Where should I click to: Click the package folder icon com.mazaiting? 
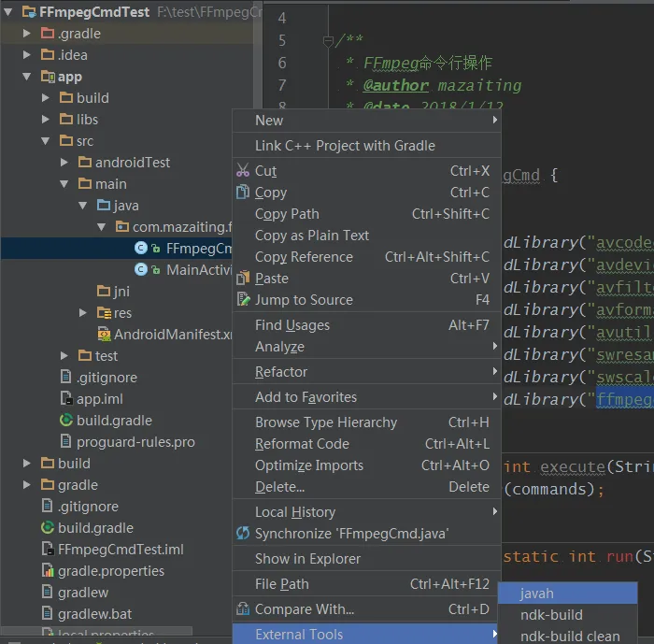[122, 226]
